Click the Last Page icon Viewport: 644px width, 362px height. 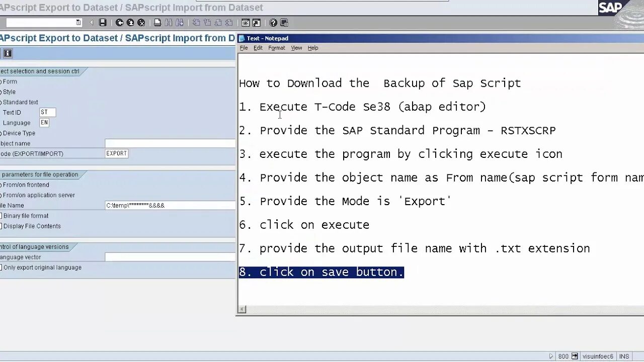pos(229,23)
